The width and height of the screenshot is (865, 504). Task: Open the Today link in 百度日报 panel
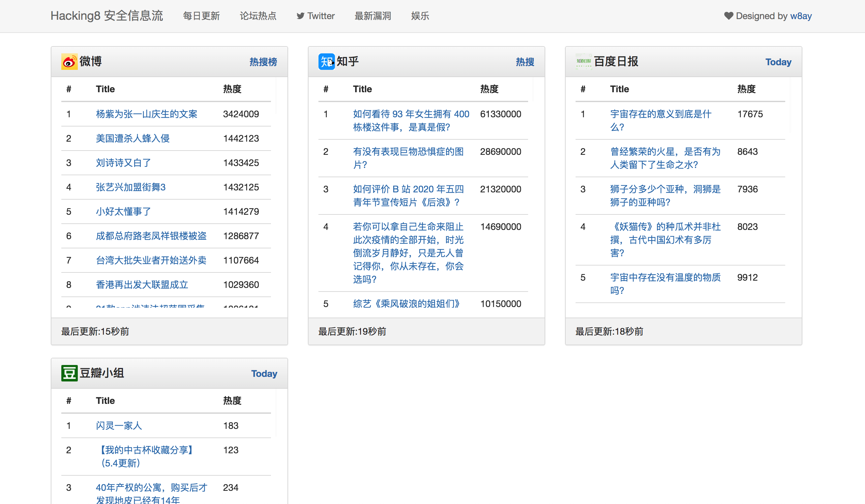pos(779,62)
